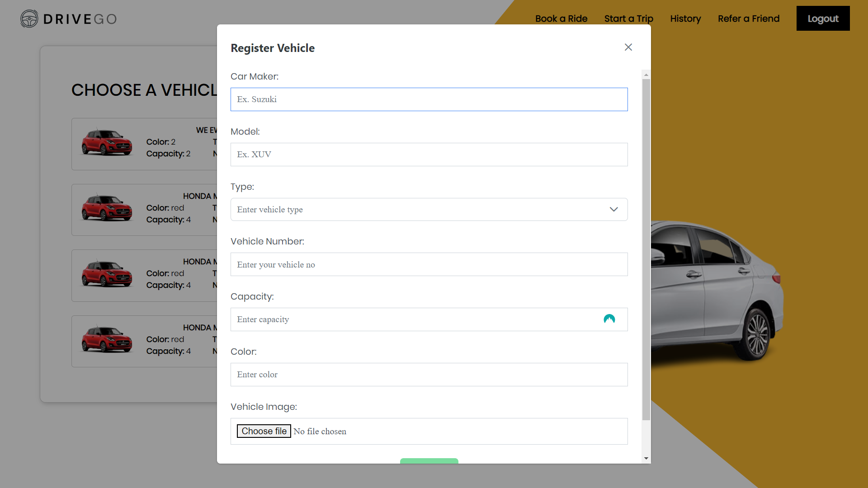The width and height of the screenshot is (868, 488).
Task: Click the Enter capacity field
Action: click(407, 319)
